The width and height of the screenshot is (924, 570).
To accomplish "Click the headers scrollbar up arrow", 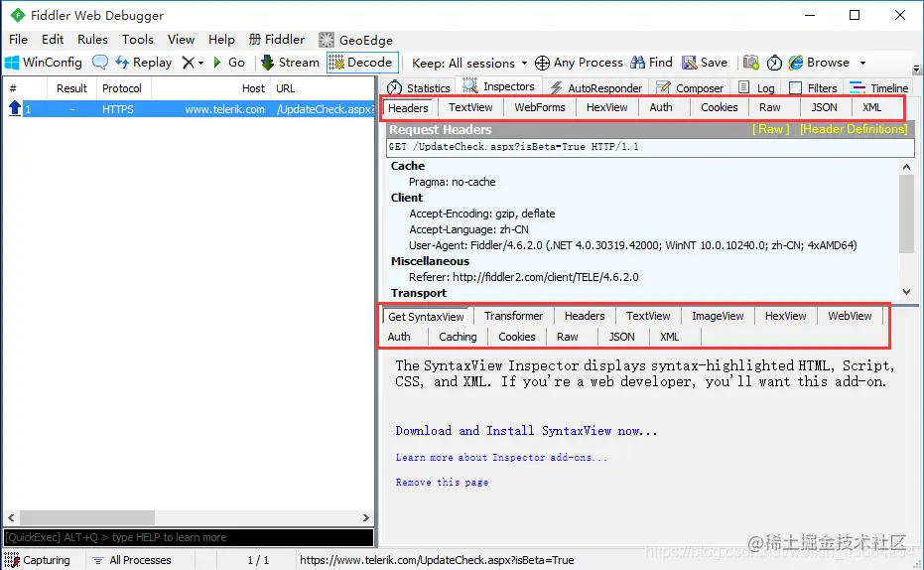I will pyautogui.click(x=906, y=167).
